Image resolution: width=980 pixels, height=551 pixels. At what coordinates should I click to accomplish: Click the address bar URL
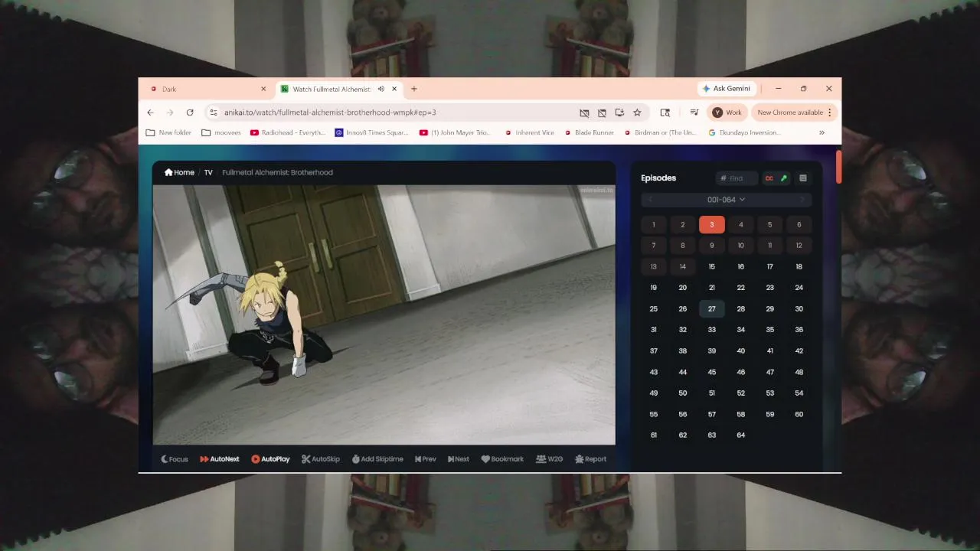(330, 112)
